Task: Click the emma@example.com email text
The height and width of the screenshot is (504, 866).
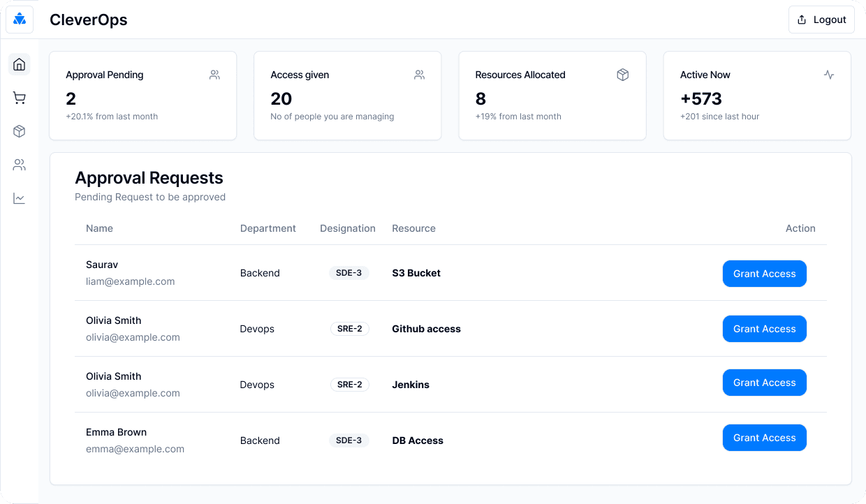Action: 135,449
